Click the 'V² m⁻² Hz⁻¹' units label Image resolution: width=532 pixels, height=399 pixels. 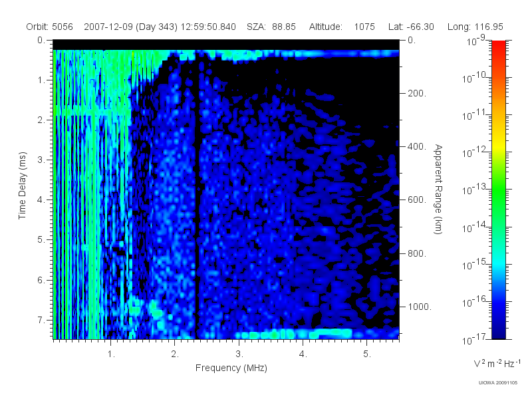497,363
